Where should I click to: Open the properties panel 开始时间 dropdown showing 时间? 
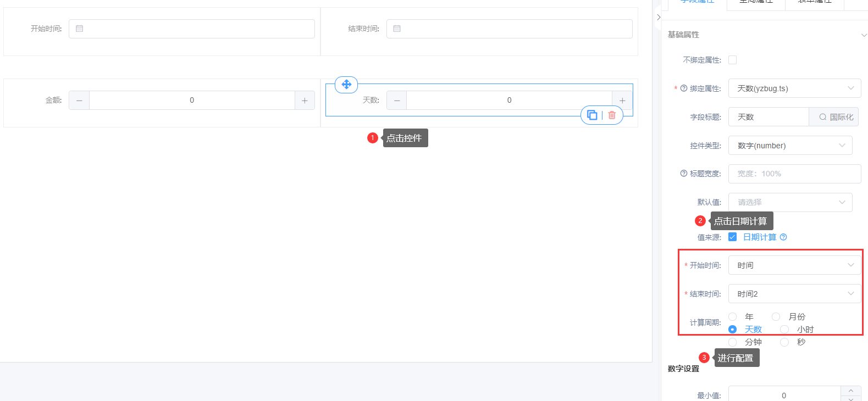[795, 265]
